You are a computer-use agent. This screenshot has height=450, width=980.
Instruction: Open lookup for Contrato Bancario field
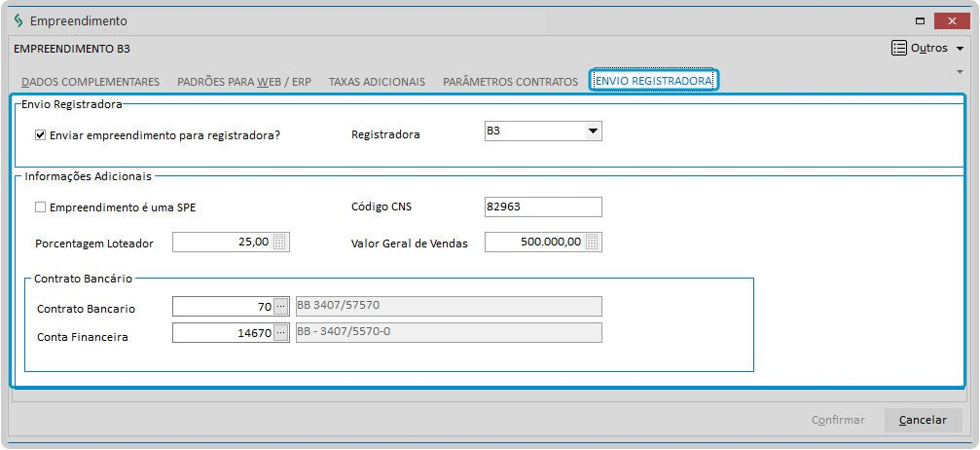click(280, 307)
